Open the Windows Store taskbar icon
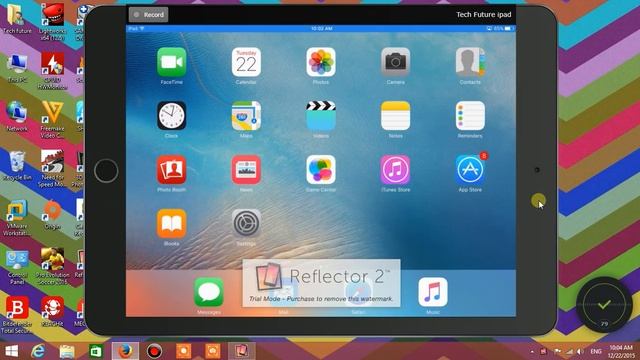The height and width of the screenshot is (360, 640). (x=96, y=351)
